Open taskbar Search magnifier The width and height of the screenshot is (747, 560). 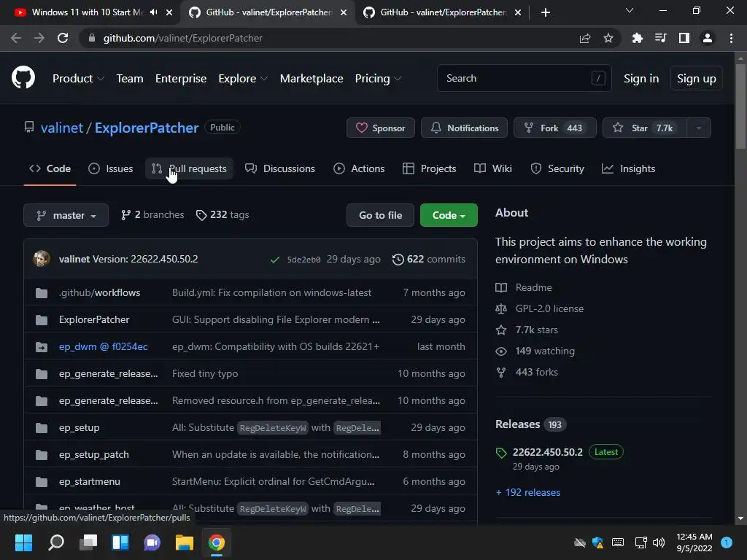pos(55,542)
